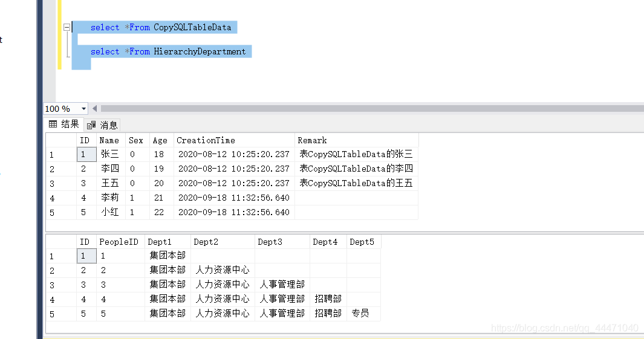644x339 pixels.
Task: Click the cell containing 小红
Action: click(111, 212)
